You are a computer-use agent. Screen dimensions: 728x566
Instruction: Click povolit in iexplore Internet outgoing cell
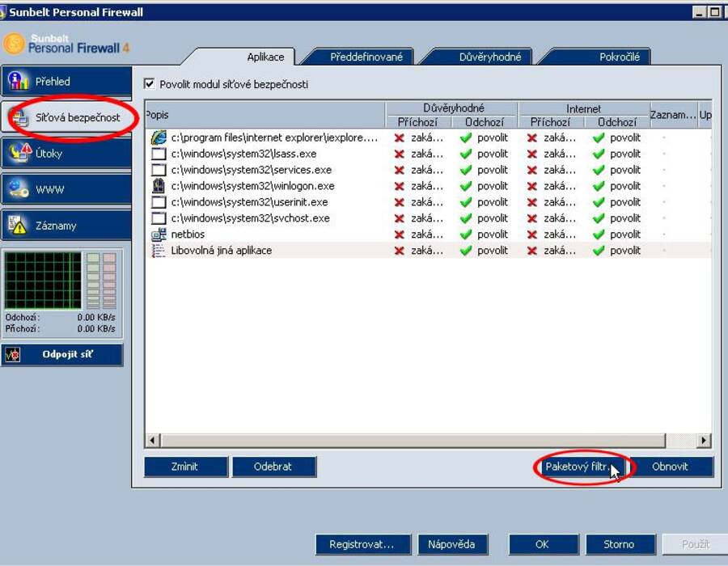[x=625, y=137]
